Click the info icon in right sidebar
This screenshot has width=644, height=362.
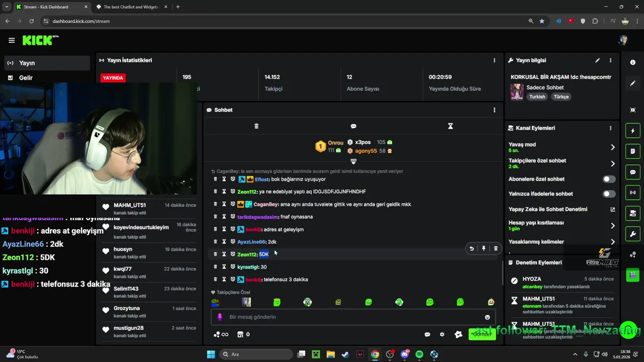coord(632,62)
